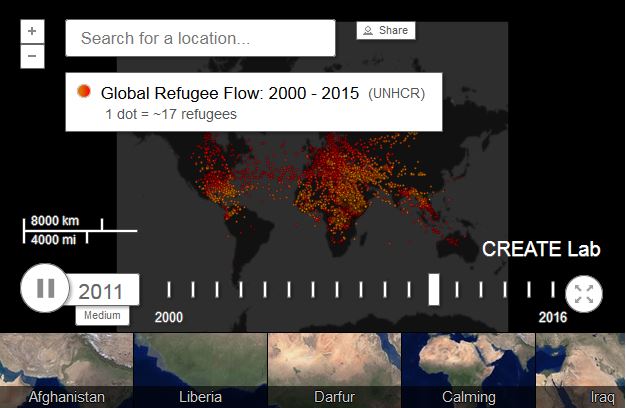Click the Global Refugee Flow layer title
The image size is (626, 408).
pos(231,93)
